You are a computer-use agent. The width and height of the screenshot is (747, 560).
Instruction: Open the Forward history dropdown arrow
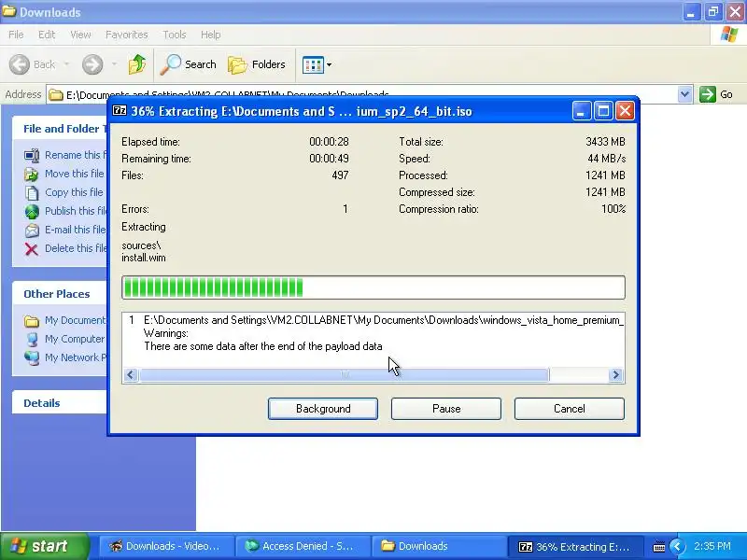point(114,64)
